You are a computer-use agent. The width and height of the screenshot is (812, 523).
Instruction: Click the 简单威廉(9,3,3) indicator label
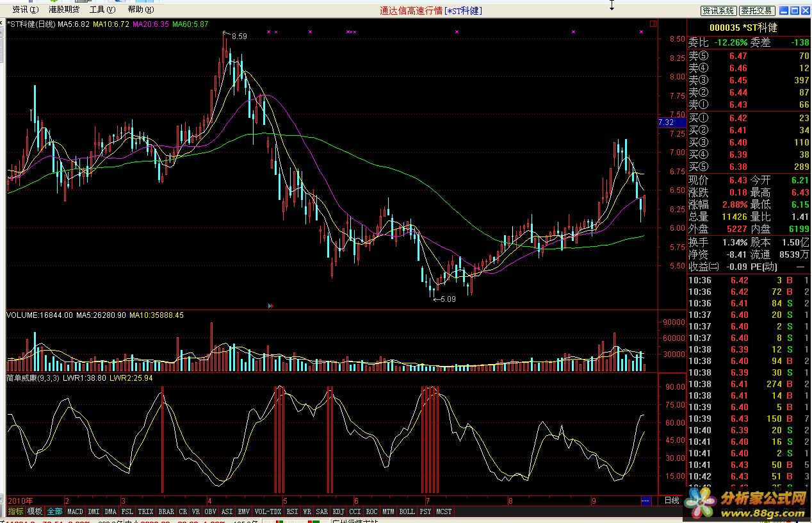[x=33, y=378]
